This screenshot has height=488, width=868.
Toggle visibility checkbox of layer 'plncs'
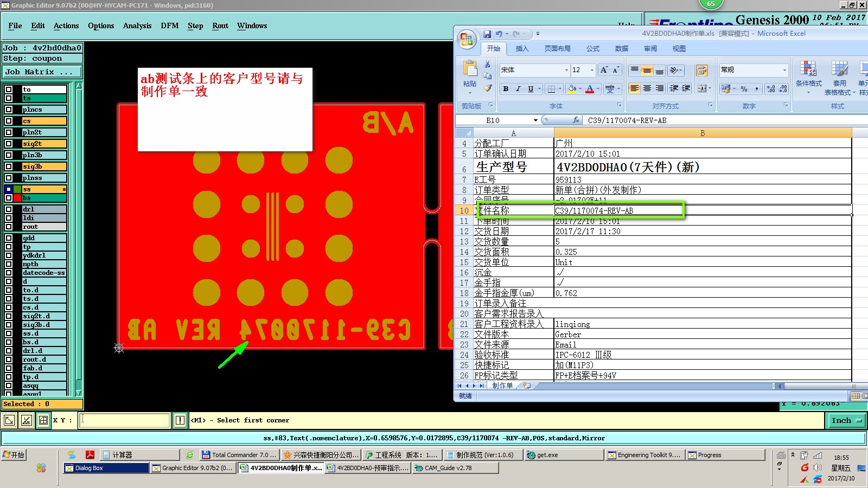tap(9, 110)
